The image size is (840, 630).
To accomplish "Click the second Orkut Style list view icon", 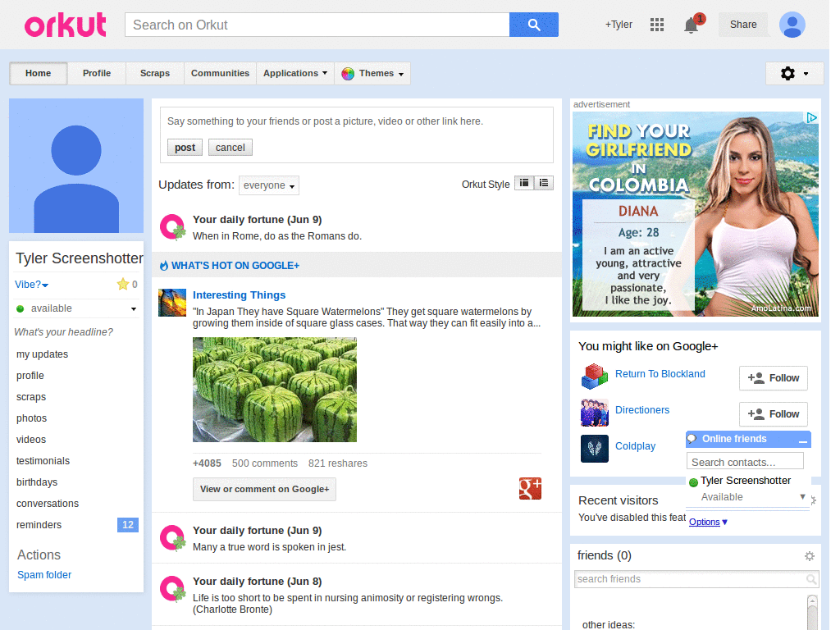I will coord(544,183).
